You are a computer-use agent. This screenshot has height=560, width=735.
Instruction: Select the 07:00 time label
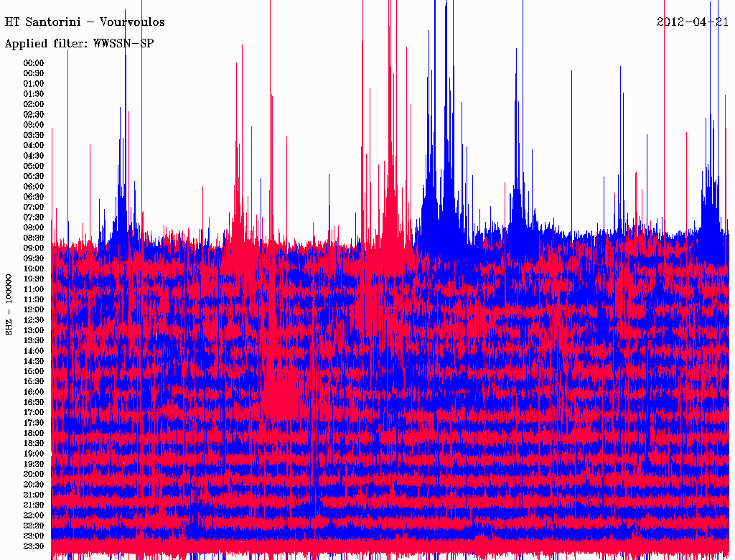(34, 207)
